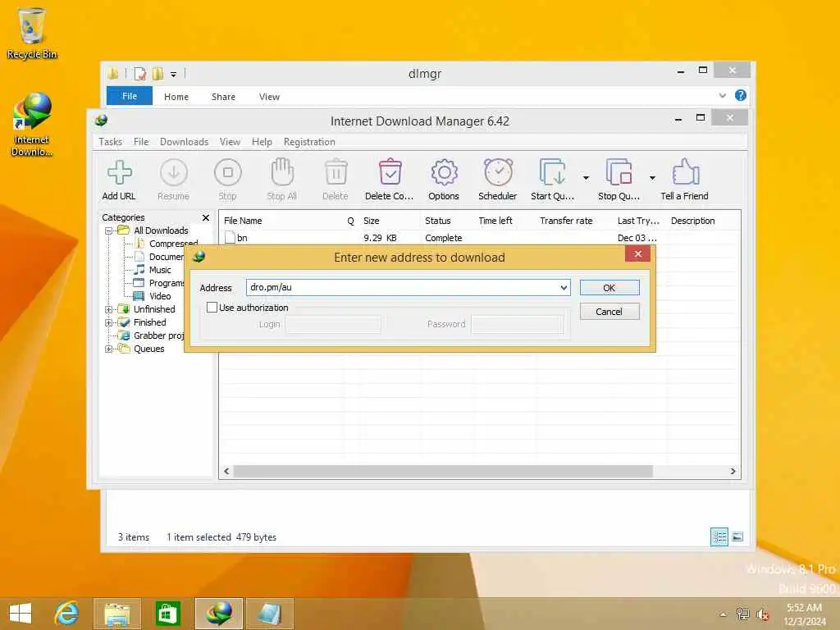Open Recycle Bin desktop icon
Screen dimensions: 840x630
coord(32,33)
